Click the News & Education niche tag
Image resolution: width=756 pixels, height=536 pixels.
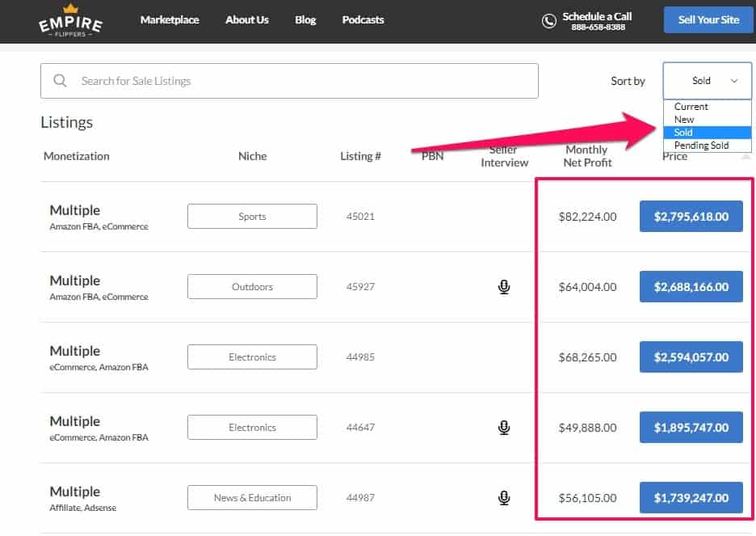click(x=252, y=498)
